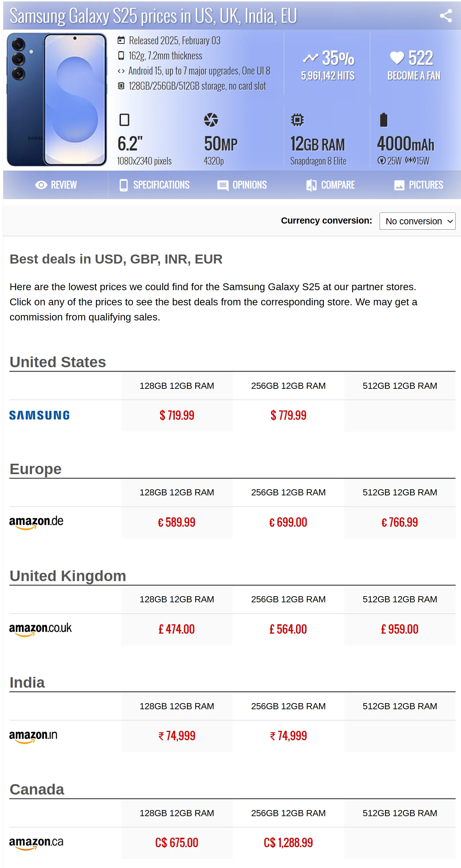
Task: Open the Review tab
Action: pos(56,185)
